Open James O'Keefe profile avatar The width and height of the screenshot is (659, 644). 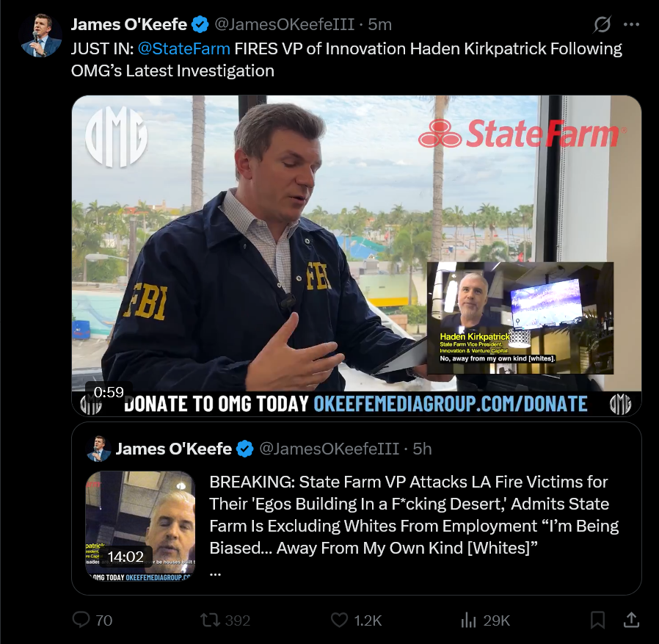[40, 36]
